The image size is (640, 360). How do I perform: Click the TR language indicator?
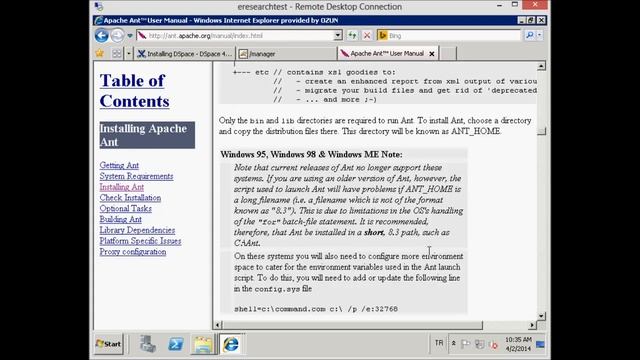[439, 343]
